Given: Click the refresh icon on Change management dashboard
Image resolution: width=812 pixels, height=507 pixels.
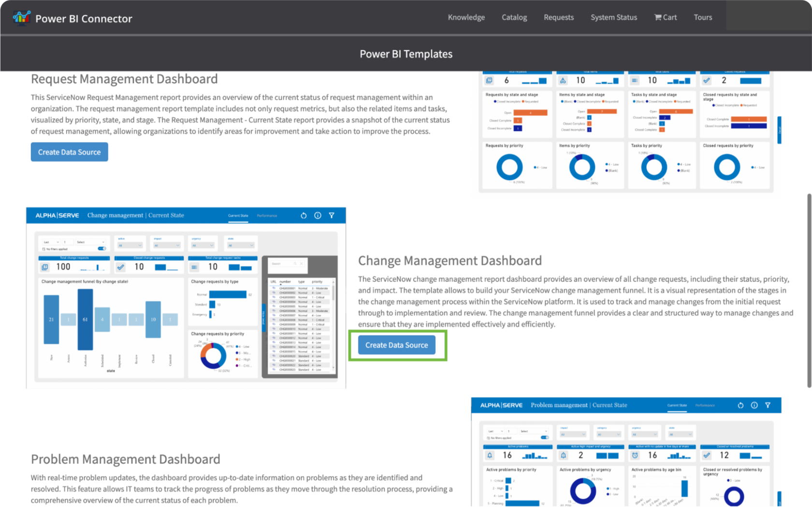Looking at the screenshot, I should pyautogui.click(x=304, y=216).
